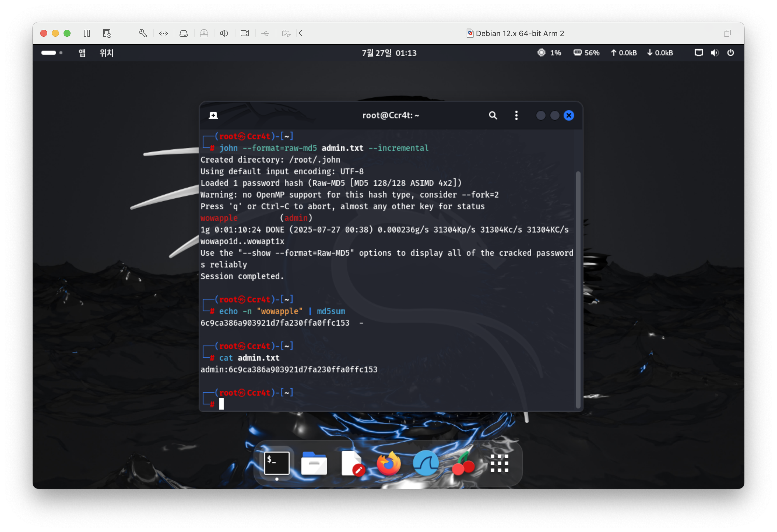Open the 위치 menu
The image size is (777, 532).
(107, 53)
